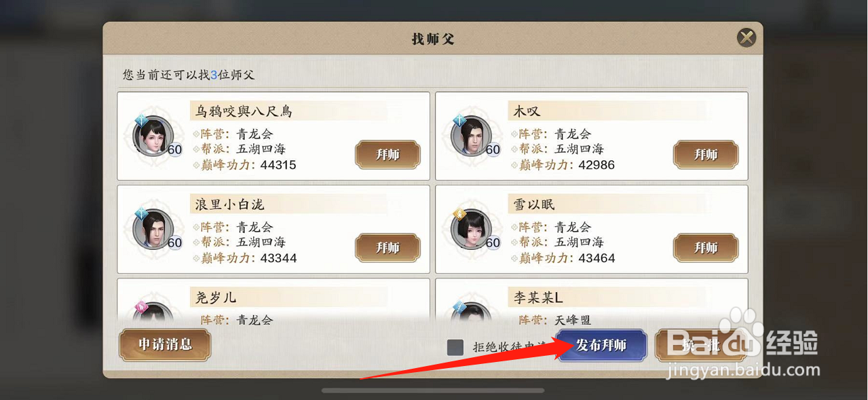Viewport: 868px width, 400px height.
Task: Click 拜师 button for 雪以眠
Action: 706,248
